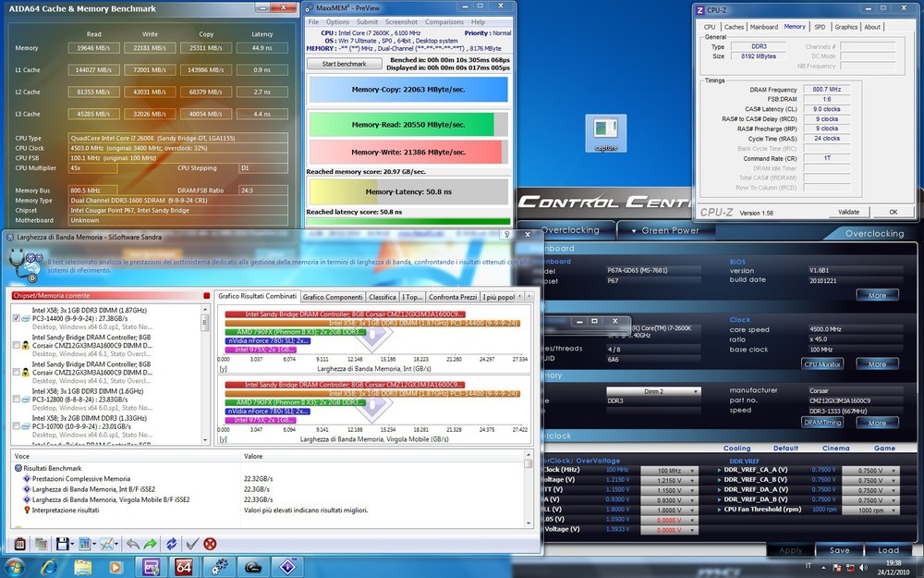Check the second Intel Sandy Bridge DRAM Controller entry
Image resolution: width=924 pixels, height=578 pixels.
[x=17, y=372]
